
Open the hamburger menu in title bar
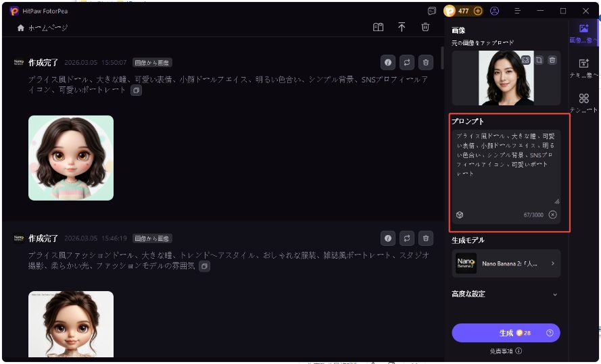coord(517,11)
